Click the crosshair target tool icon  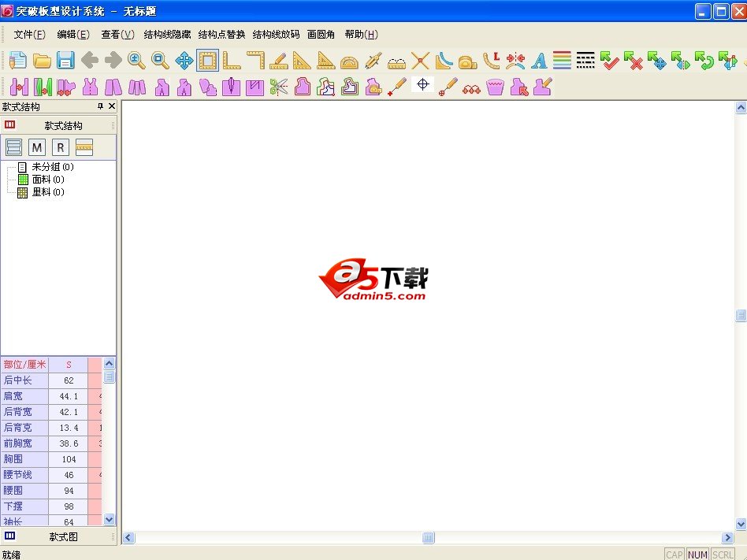(422, 85)
